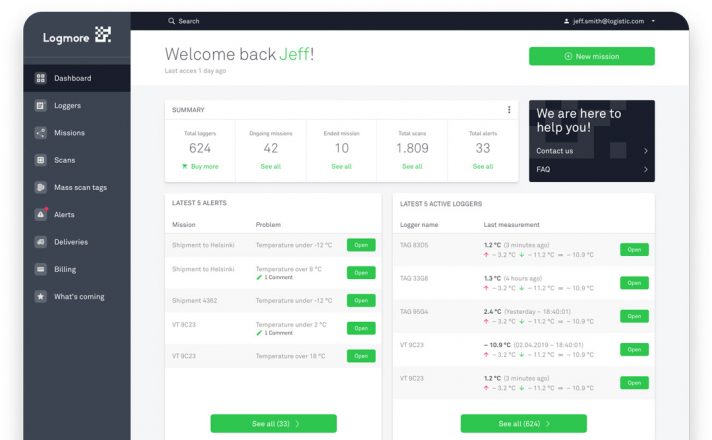Click the What's coming star icon
712x440 pixels.
[40, 296]
